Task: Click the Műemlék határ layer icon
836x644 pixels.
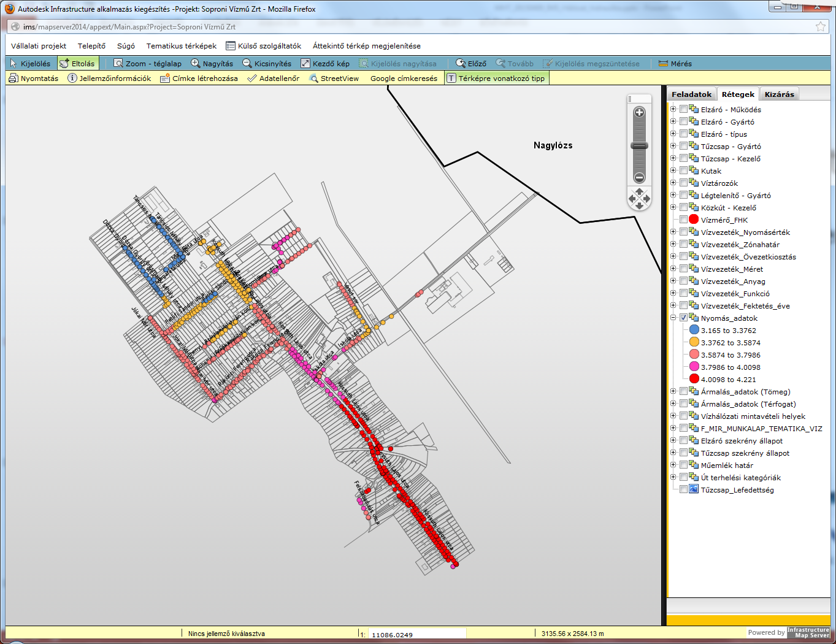Action: click(694, 465)
